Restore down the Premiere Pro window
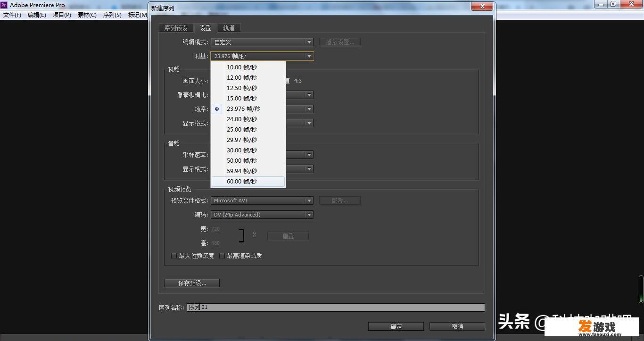The height and width of the screenshot is (341, 644). click(613, 4)
